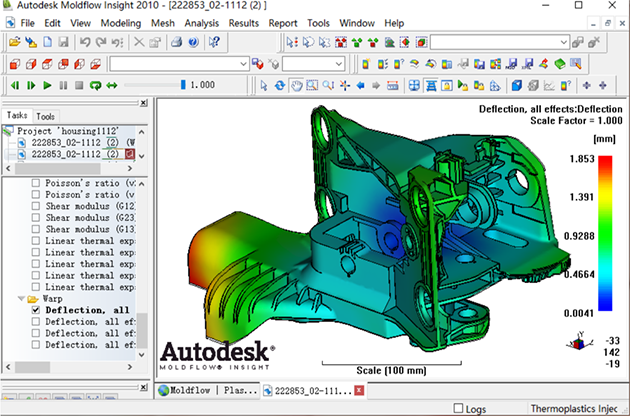Click the Undo arrow icon
Screen dimensions: 630x416
point(85,42)
